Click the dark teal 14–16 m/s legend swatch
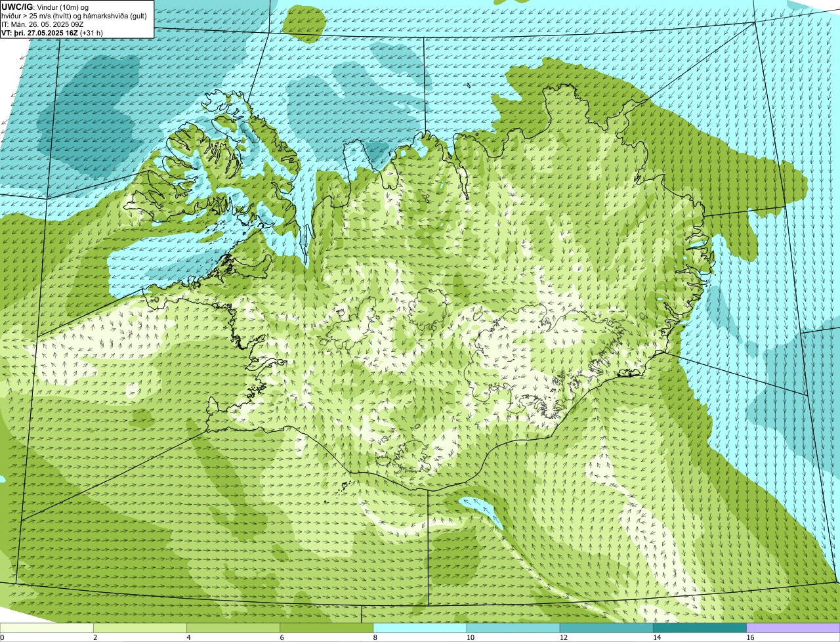Image resolution: width=840 pixels, height=642 pixels. pos(700,628)
